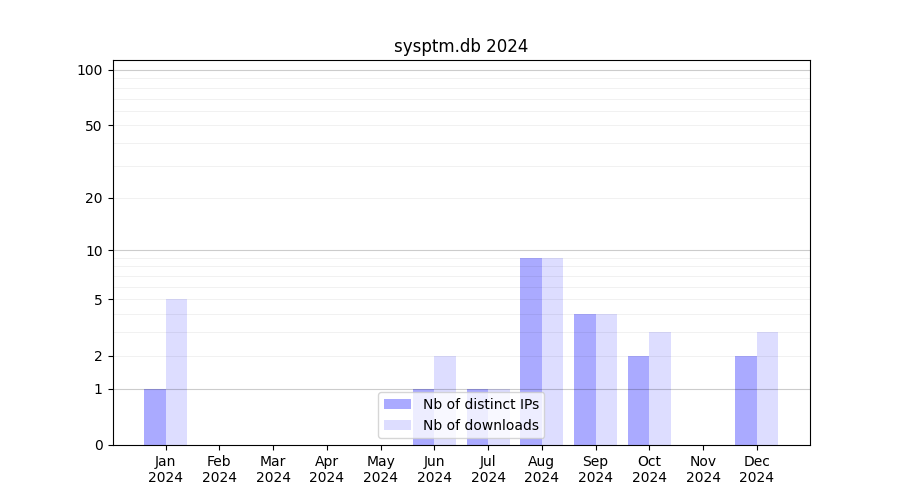The height and width of the screenshot is (500, 900).
Task: Select the August distinct IPs bar
Action: (x=531, y=330)
